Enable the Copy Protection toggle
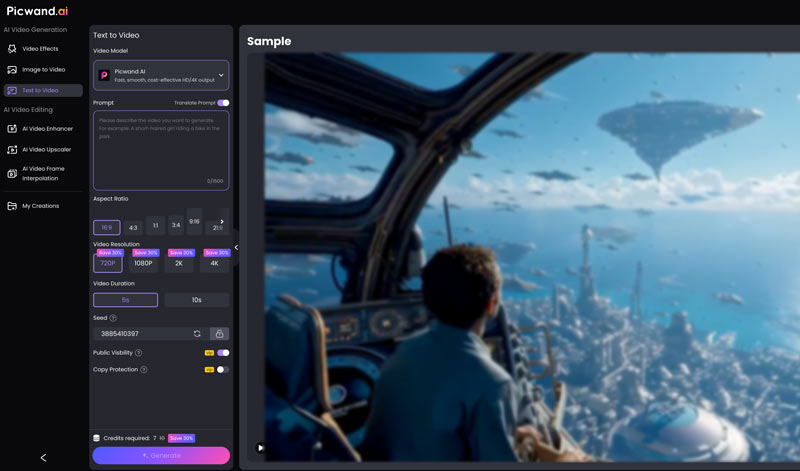The image size is (800, 471). pyautogui.click(x=223, y=370)
